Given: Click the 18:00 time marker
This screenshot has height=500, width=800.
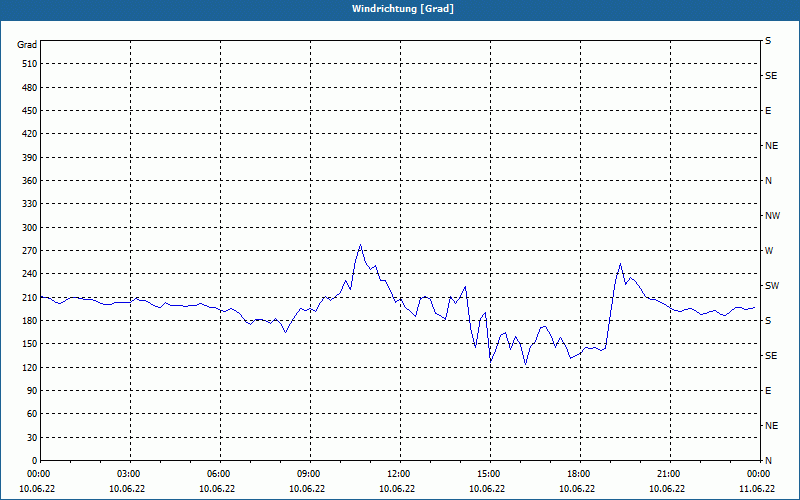Looking at the screenshot, I should (x=579, y=474).
